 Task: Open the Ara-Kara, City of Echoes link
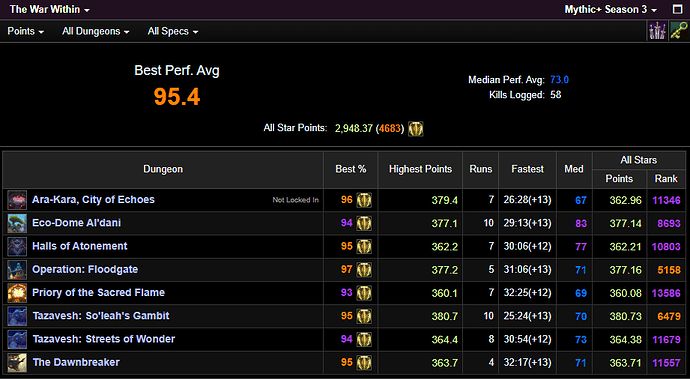(93, 199)
